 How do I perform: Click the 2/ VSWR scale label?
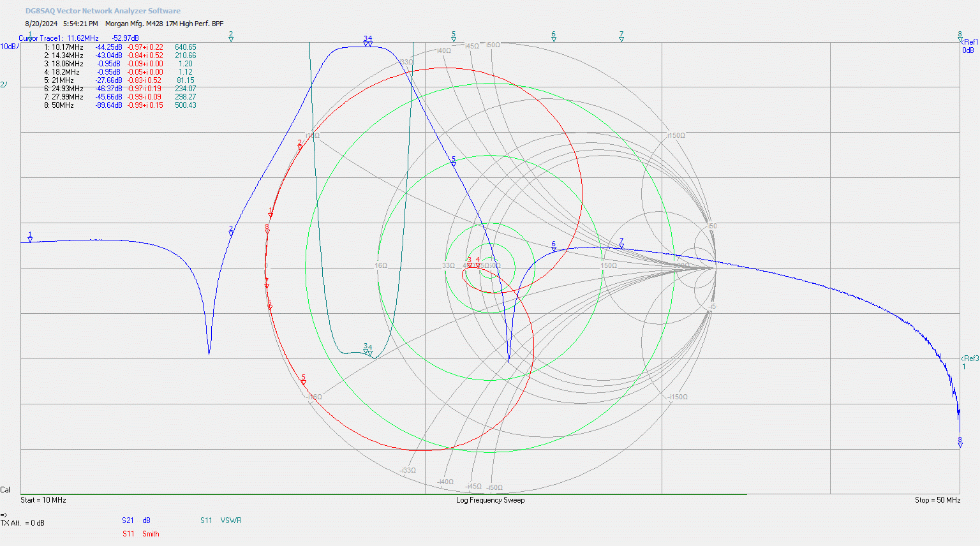click(4, 85)
